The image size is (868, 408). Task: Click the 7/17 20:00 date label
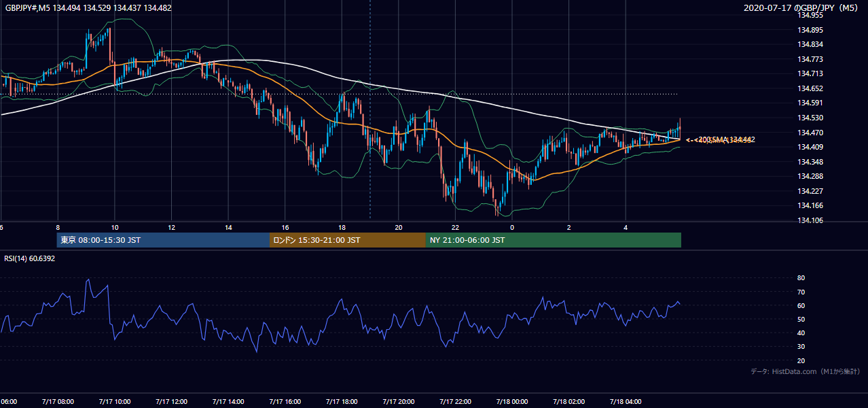(399, 401)
